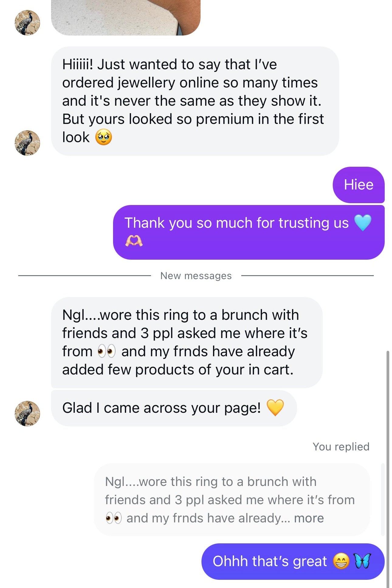Select the "Ohhh that's great" message bubble
This screenshot has width=392, height=588.
[x=293, y=561]
